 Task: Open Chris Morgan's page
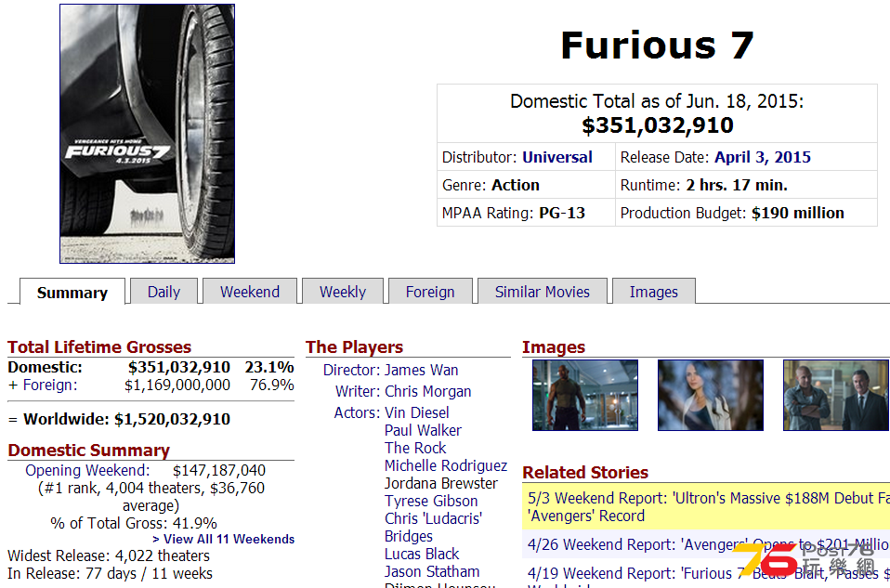click(428, 392)
